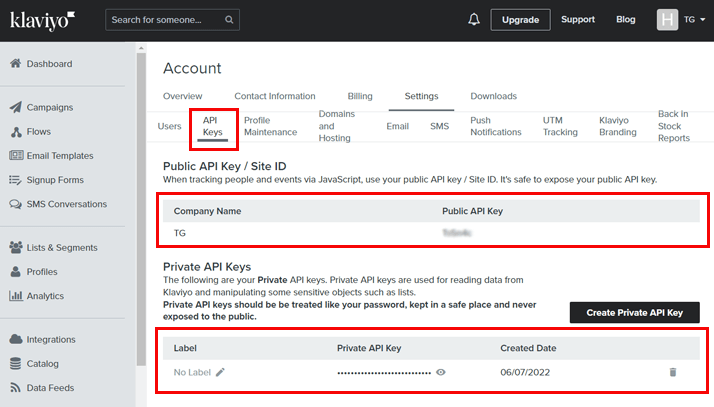Image resolution: width=714 pixels, height=407 pixels.
Task: Click Create Private API Key button
Action: [634, 313]
